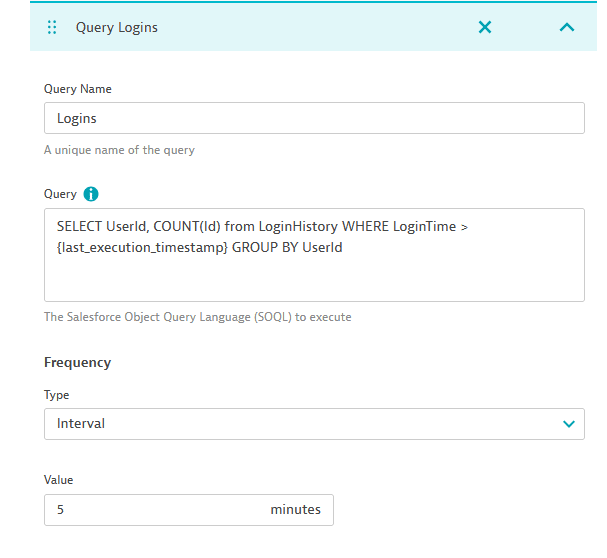
Task: Click the Value label
Action: coord(58,480)
